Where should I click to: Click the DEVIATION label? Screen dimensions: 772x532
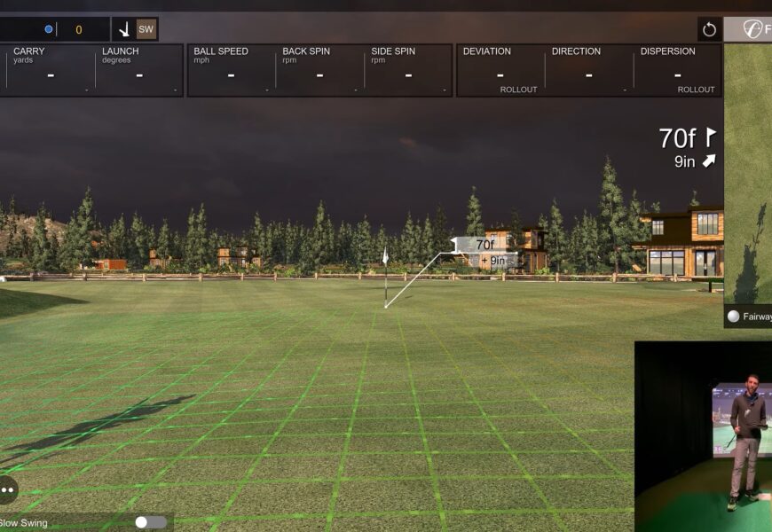coord(486,51)
